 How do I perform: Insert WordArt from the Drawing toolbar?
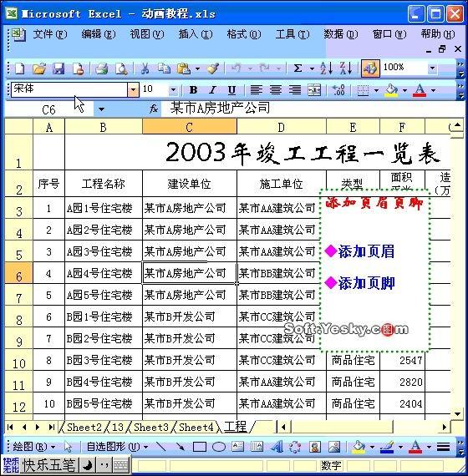(277, 447)
